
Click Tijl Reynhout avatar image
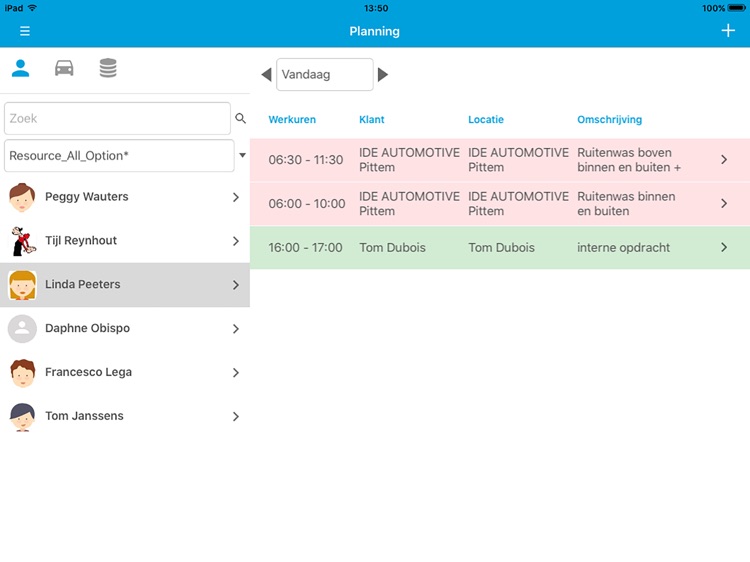[23, 241]
